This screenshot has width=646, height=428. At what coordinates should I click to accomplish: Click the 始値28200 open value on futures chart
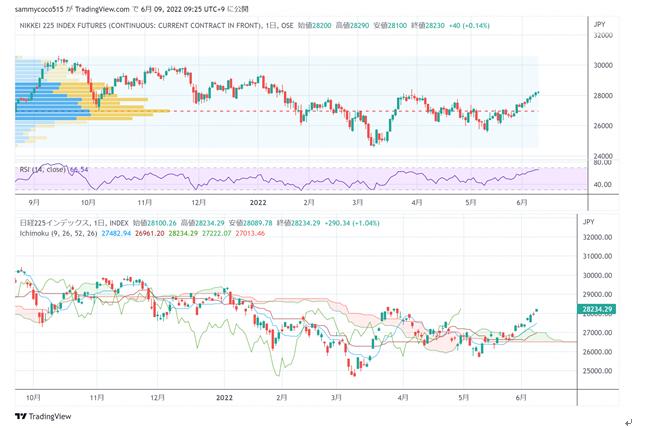coord(314,26)
